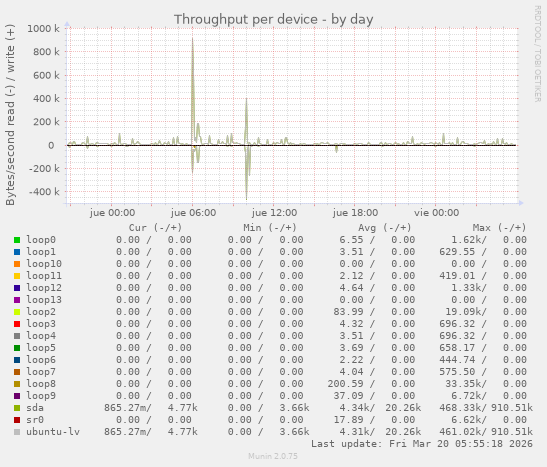547x467 pixels.
Task: Click the 'jue 00:00' time axis label
Action: (x=112, y=213)
